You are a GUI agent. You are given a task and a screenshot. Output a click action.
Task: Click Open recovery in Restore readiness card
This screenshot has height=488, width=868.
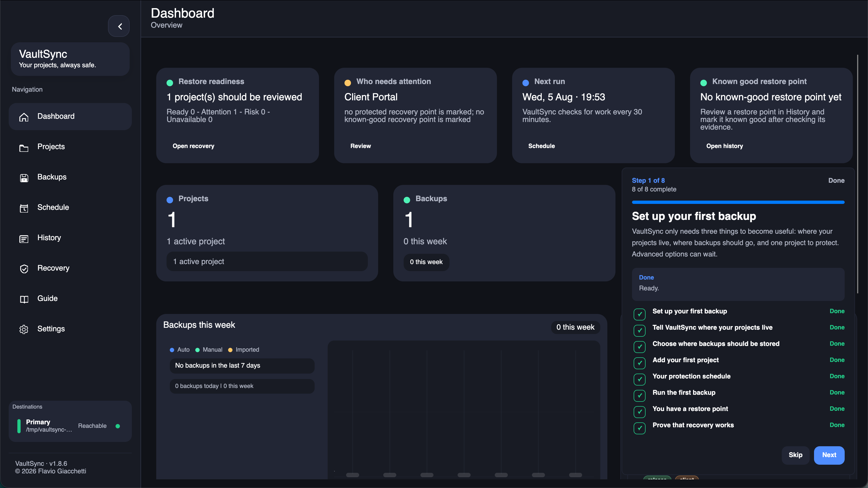coord(193,146)
